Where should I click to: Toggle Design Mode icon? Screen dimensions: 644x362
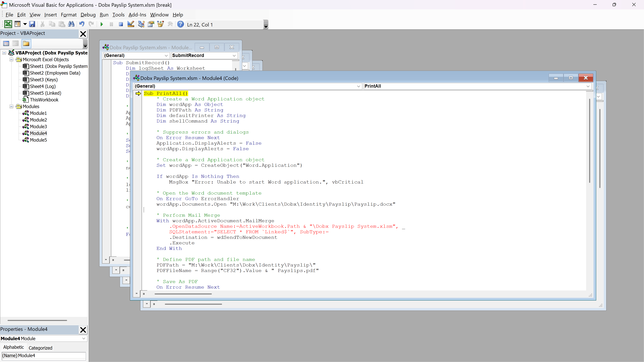pyautogui.click(x=130, y=24)
